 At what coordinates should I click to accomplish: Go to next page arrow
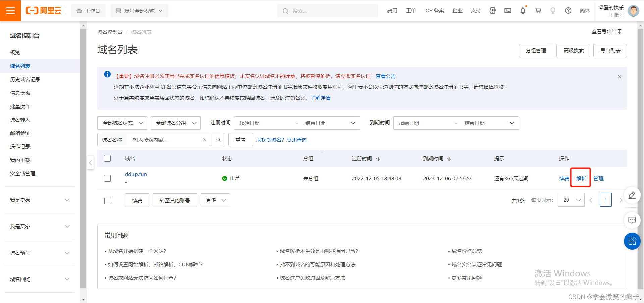pyautogui.click(x=621, y=200)
